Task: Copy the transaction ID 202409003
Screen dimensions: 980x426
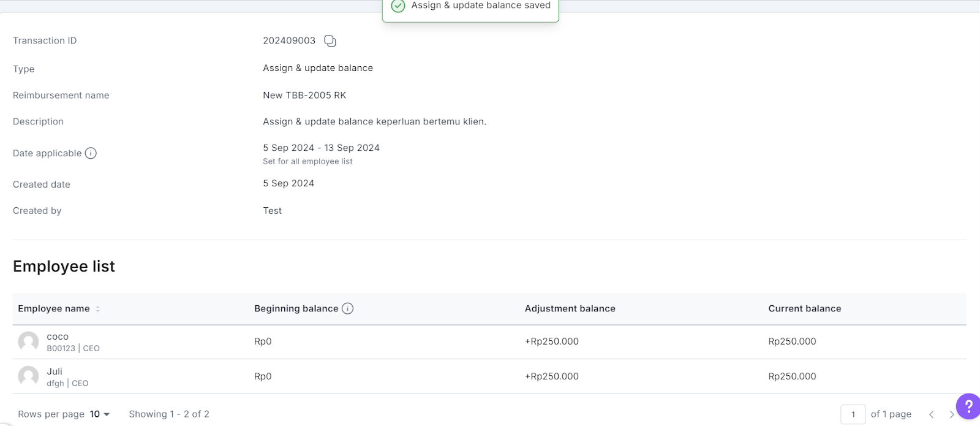Action: tap(330, 41)
